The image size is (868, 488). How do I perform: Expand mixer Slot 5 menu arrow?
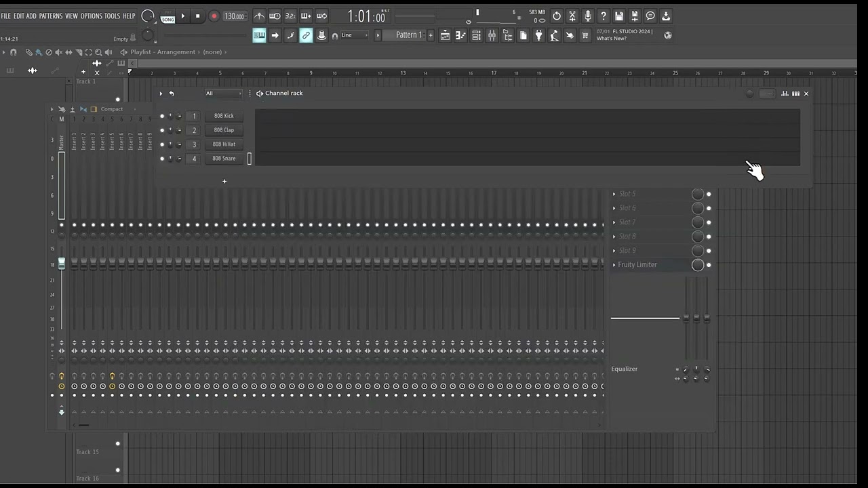pyautogui.click(x=614, y=194)
